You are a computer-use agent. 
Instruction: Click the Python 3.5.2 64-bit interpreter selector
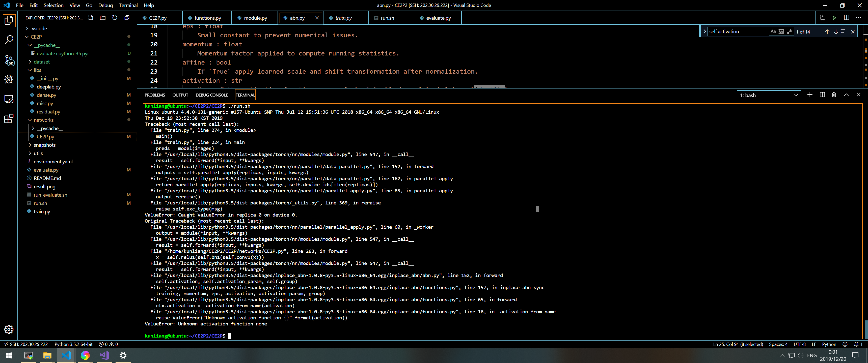pos(74,344)
